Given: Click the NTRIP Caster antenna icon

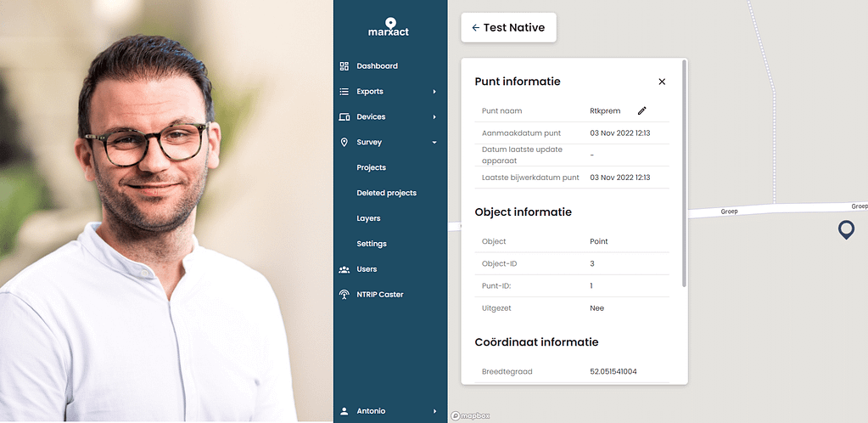Looking at the screenshot, I should pos(344,295).
